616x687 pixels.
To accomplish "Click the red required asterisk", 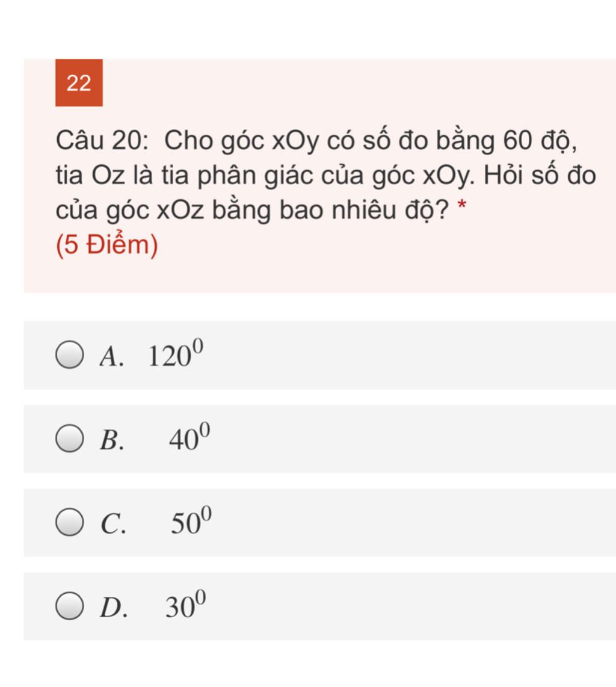I will click(x=462, y=205).
